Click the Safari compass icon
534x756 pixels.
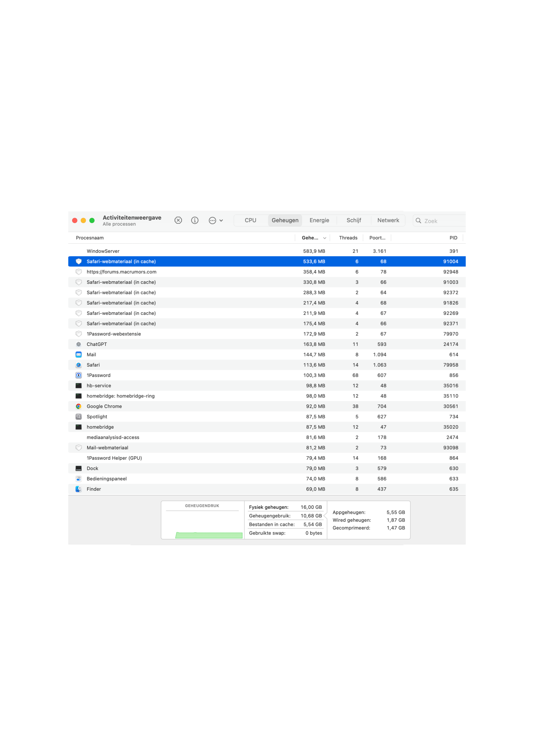[x=79, y=365]
